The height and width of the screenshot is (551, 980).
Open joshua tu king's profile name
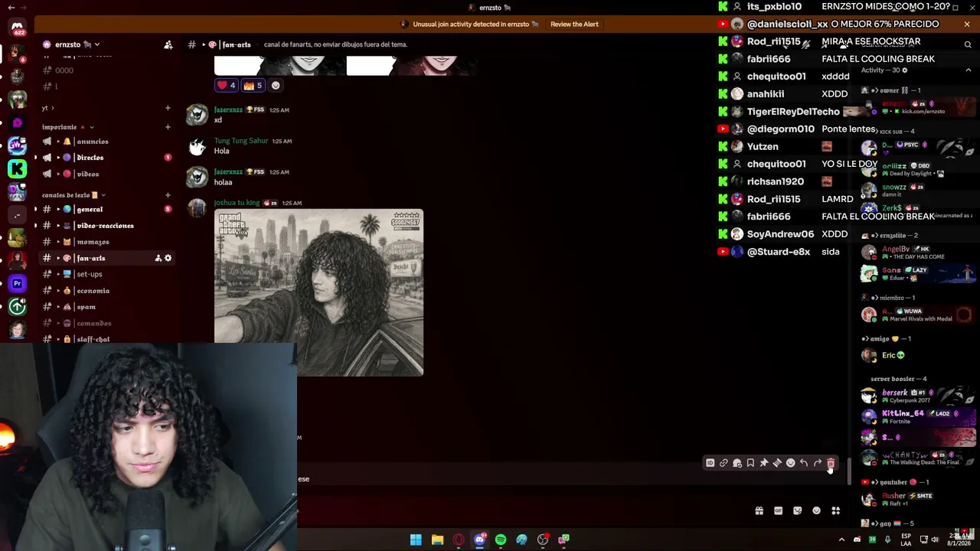click(x=237, y=203)
